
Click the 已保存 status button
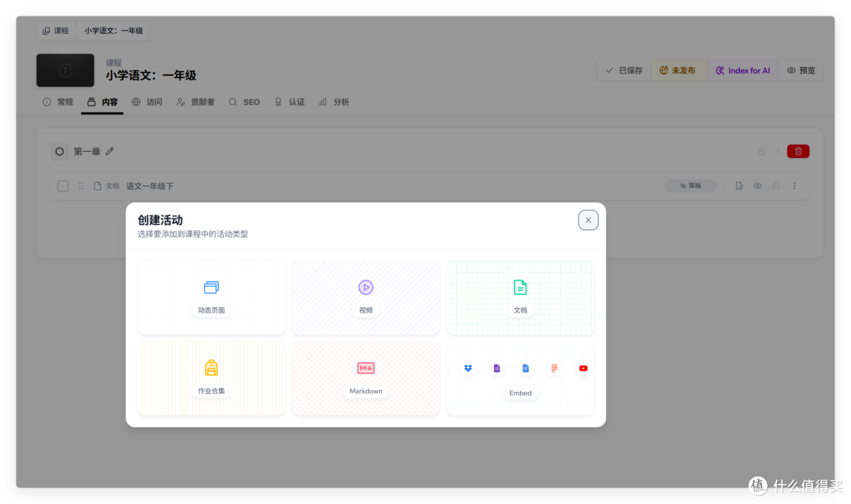(624, 71)
